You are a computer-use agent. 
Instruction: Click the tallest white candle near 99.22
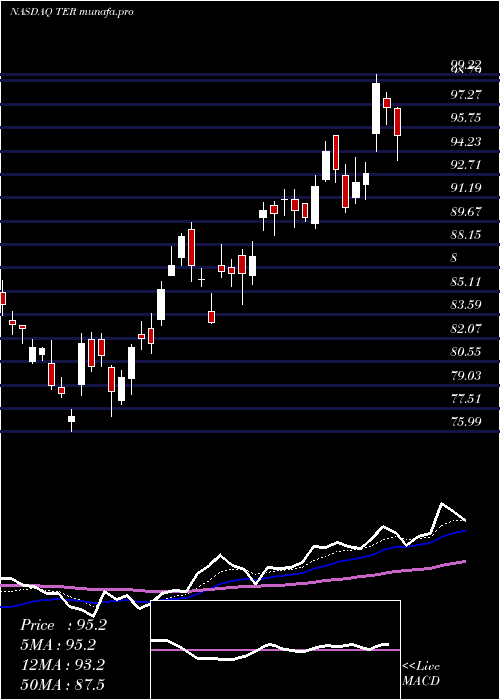tap(376, 108)
